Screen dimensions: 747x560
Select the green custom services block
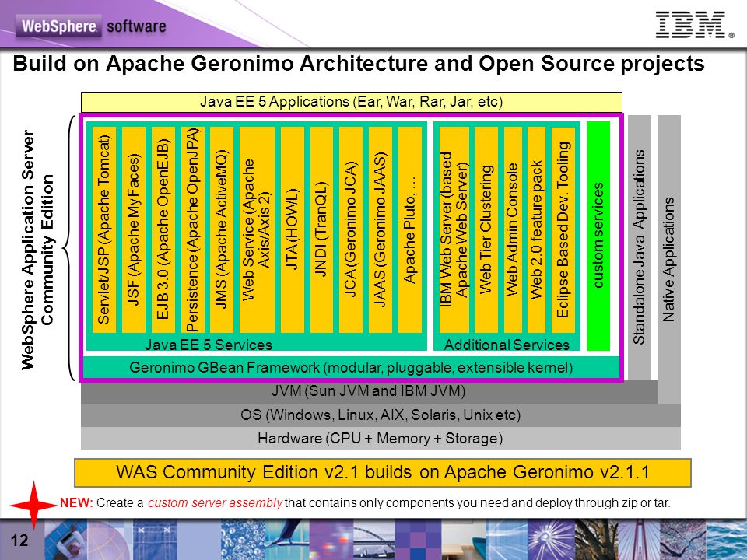pos(598,236)
